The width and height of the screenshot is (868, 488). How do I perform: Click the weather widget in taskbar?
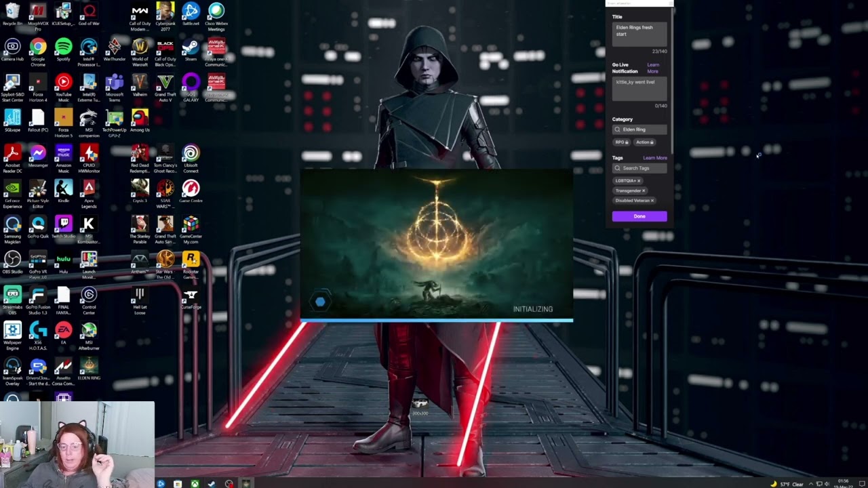tap(787, 484)
